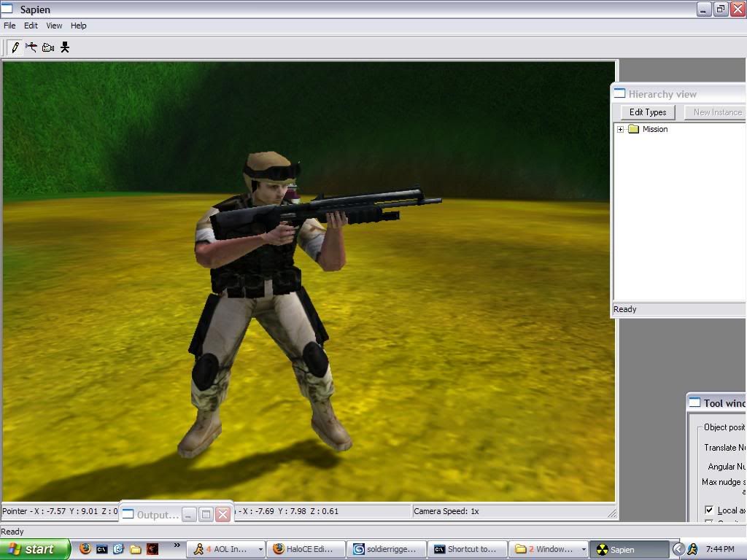
Task: Select the camera tool in toolbar
Action: pyautogui.click(x=48, y=47)
